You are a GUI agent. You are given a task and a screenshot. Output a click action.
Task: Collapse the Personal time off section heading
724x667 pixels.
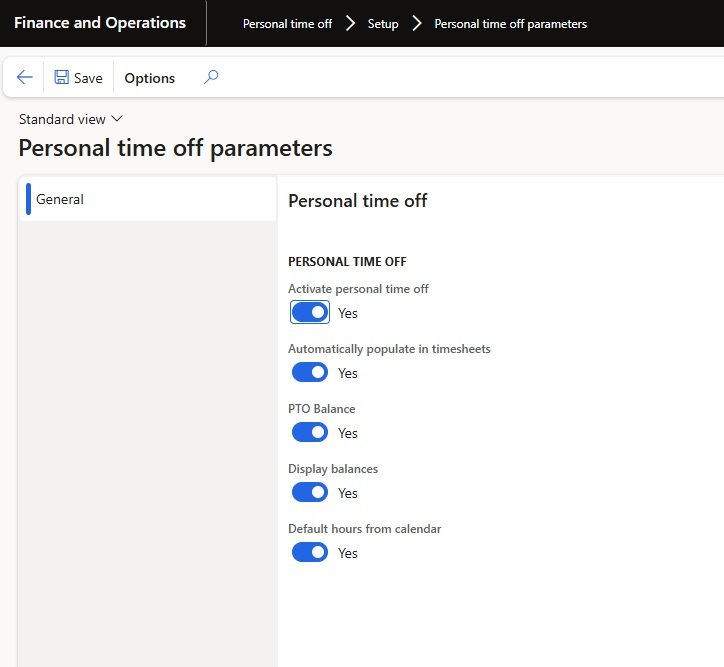[x=357, y=201]
